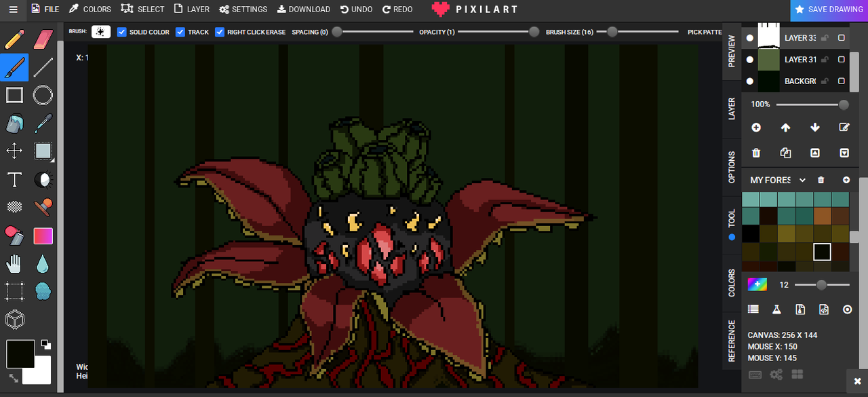This screenshot has height=397, width=868.
Task: Reset colors to default black and white
Action: tap(45, 344)
